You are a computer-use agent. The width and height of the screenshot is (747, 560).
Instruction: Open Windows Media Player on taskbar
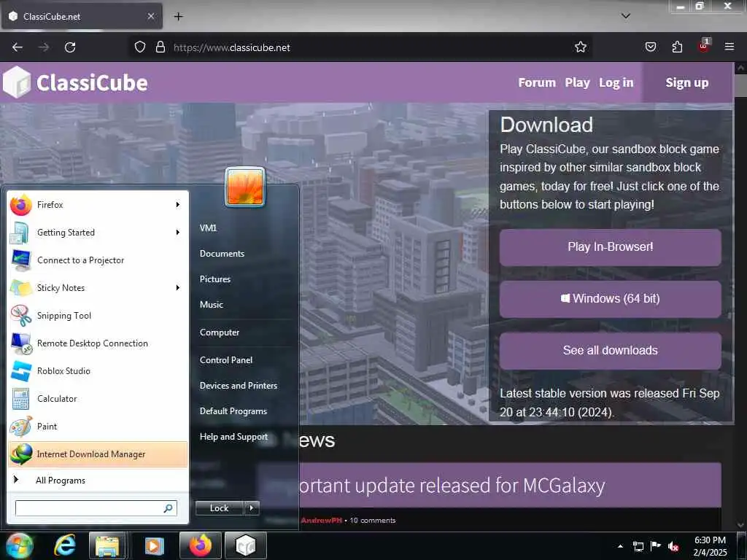coord(153,545)
